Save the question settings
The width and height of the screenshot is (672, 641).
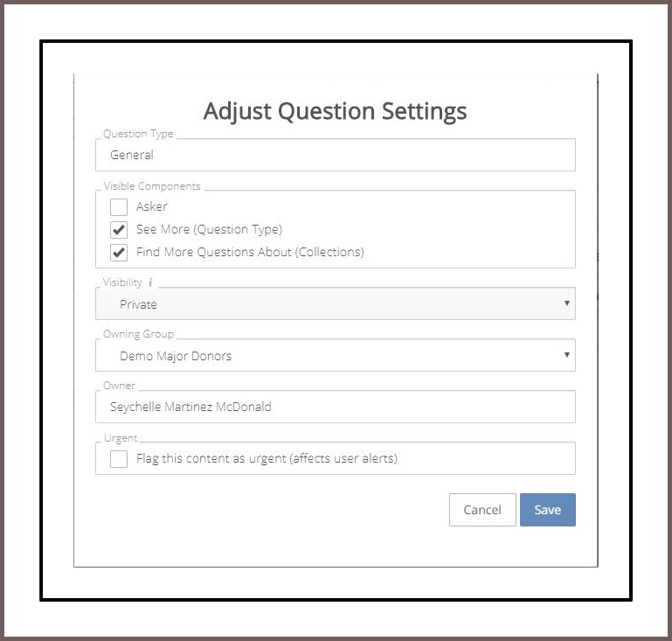pyautogui.click(x=548, y=510)
